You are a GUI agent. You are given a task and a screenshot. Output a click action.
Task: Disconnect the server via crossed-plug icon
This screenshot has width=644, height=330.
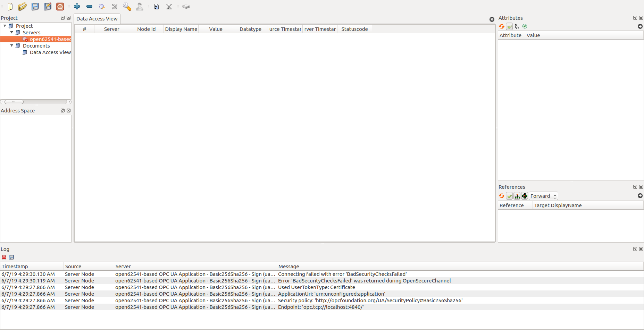(x=115, y=7)
